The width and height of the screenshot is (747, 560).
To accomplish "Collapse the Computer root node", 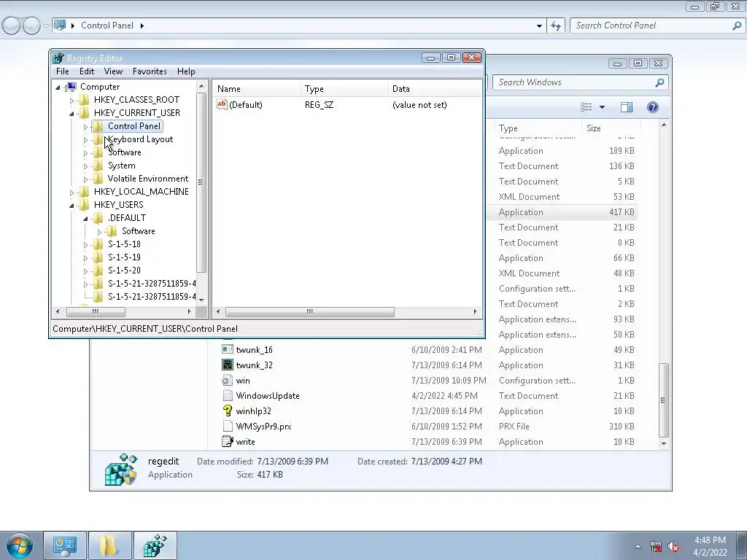I will tap(58, 87).
